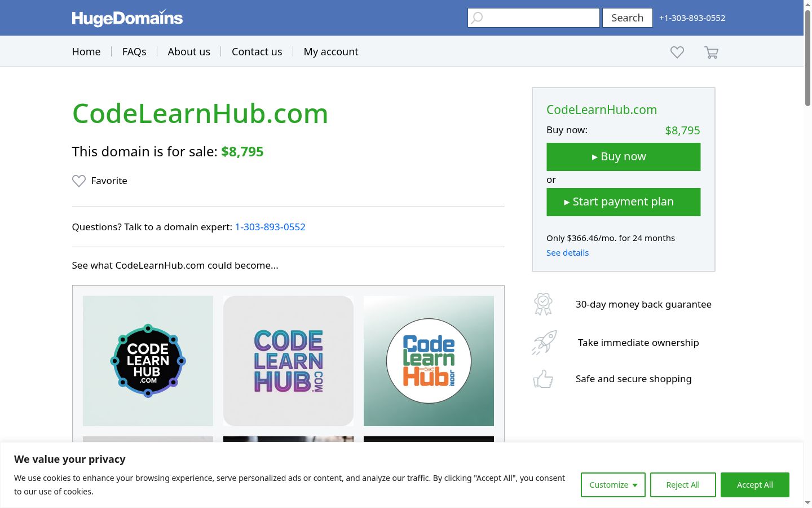The image size is (812, 508).
Task: Click Start payment plan button
Action: point(624,202)
